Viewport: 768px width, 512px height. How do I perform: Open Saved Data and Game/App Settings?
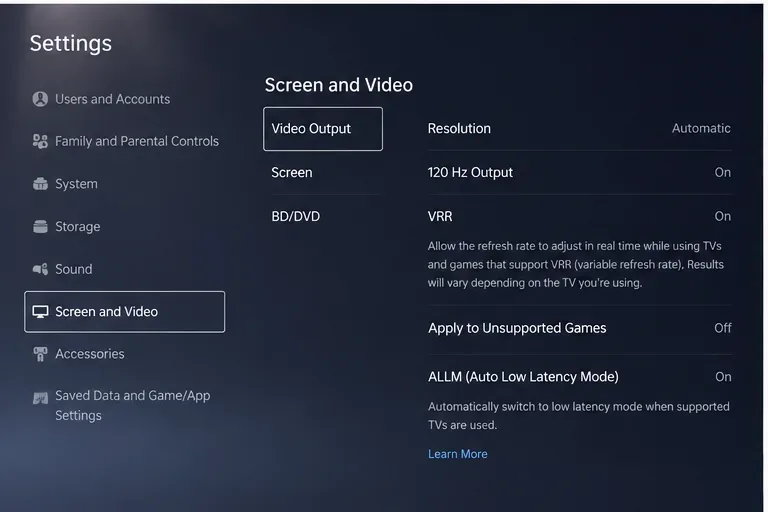point(132,405)
